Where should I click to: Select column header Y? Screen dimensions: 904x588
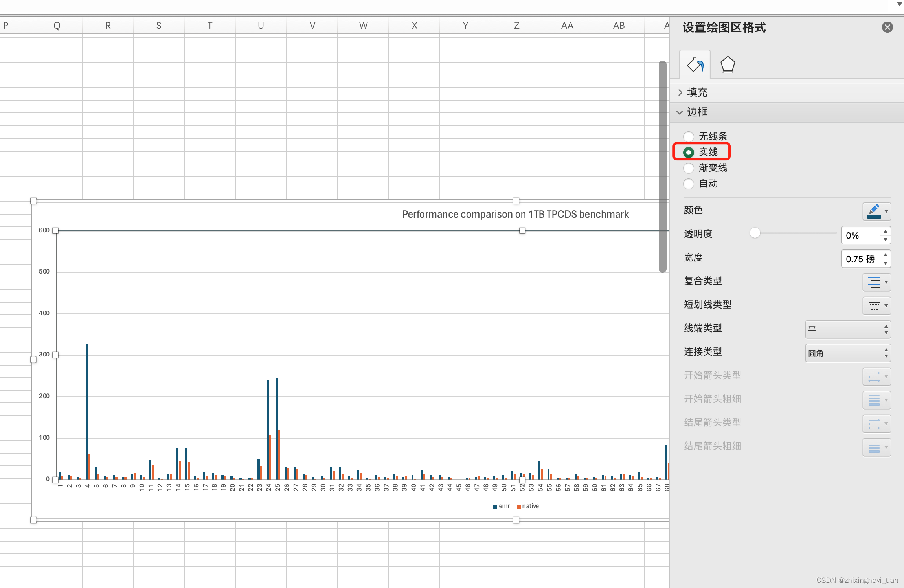(x=465, y=26)
